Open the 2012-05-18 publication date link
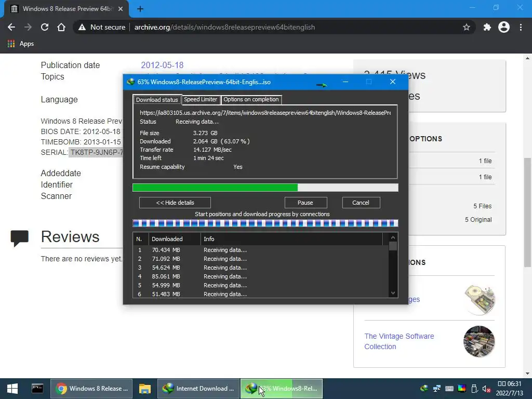 point(162,65)
